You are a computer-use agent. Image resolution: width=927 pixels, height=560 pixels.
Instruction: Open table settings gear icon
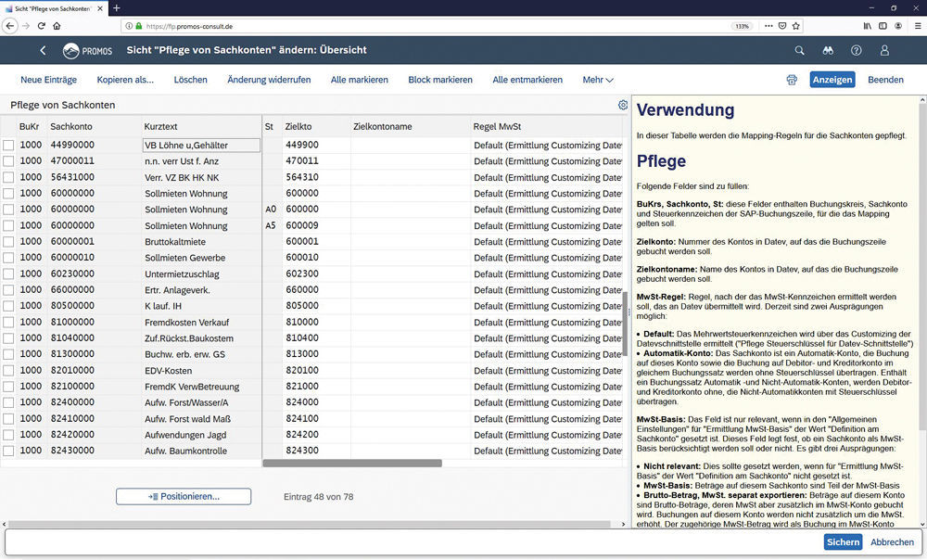[623, 105]
